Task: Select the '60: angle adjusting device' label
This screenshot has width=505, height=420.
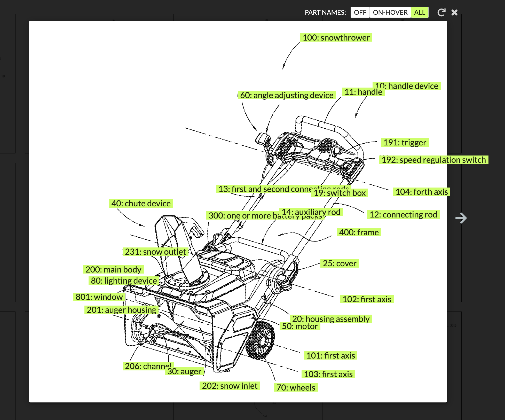Action: coord(287,95)
